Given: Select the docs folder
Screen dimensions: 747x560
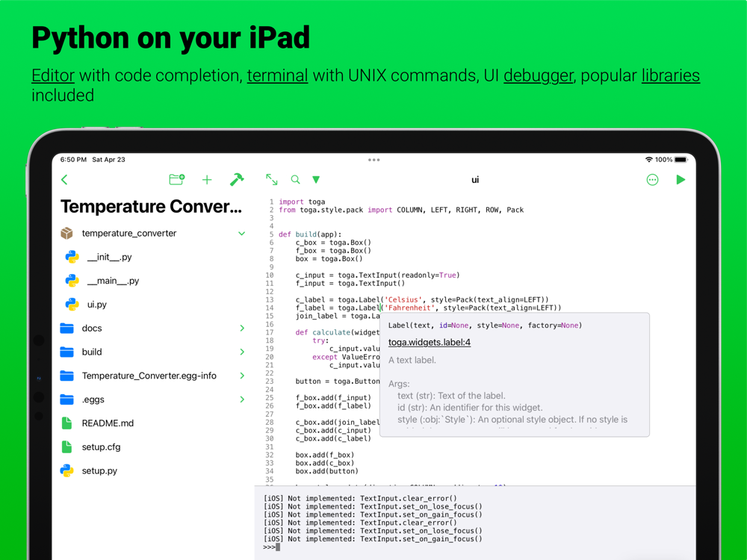Looking at the screenshot, I should pos(91,328).
